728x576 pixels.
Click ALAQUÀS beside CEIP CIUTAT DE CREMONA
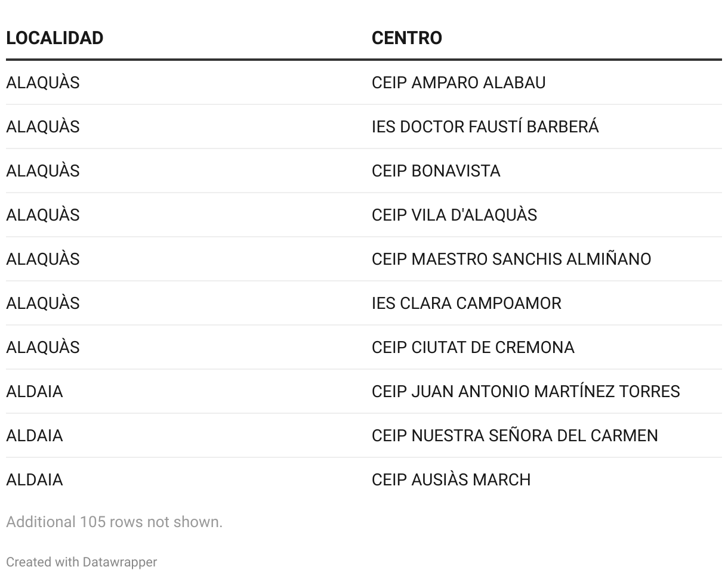[x=43, y=347]
